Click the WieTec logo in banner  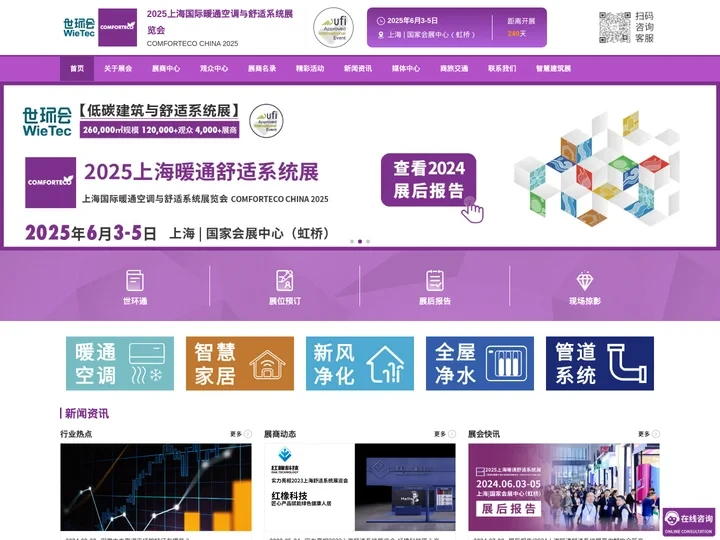[47, 122]
